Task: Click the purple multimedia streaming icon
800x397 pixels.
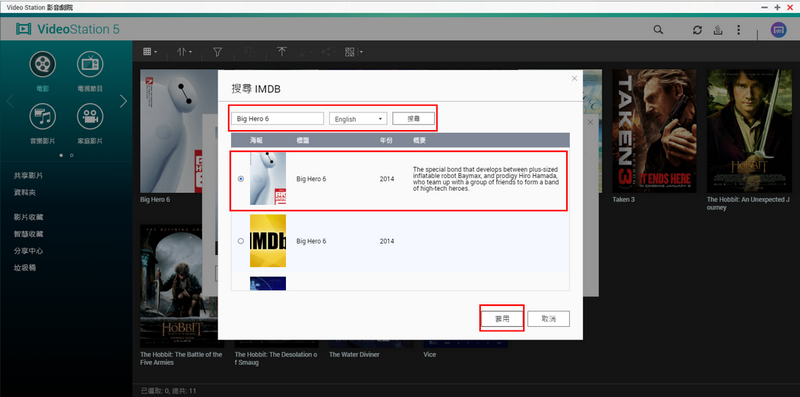Action: click(778, 30)
